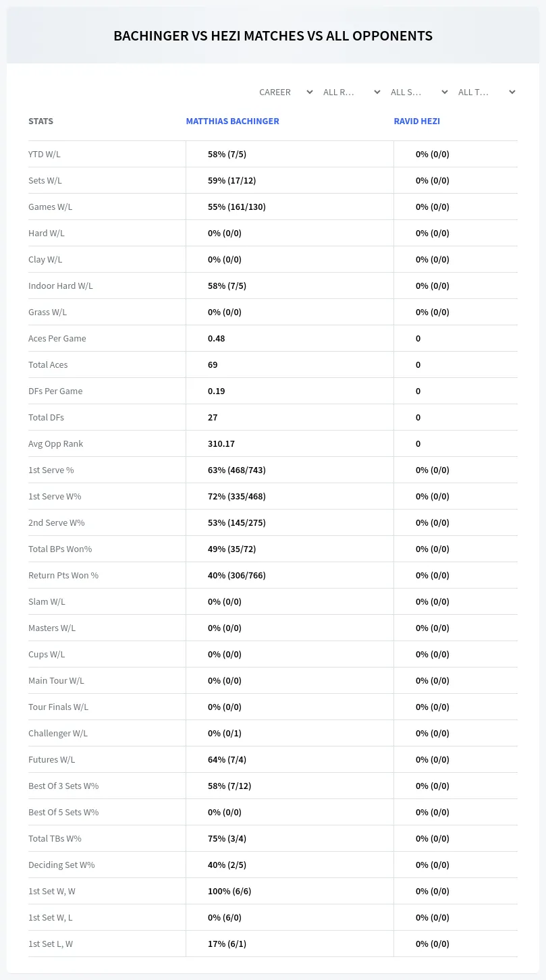Click the Games W/L 55% (161/130) value
The width and height of the screenshot is (546, 980).
pyautogui.click(x=237, y=207)
